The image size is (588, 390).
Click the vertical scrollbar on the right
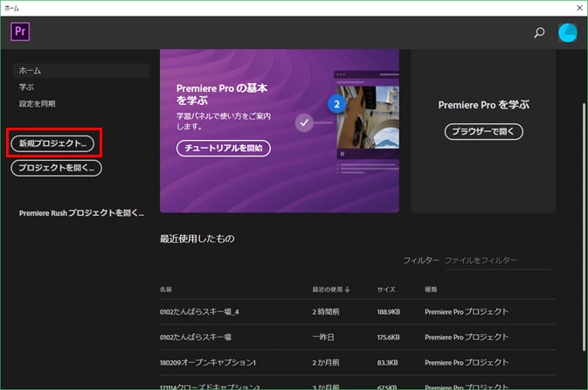pos(584,227)
